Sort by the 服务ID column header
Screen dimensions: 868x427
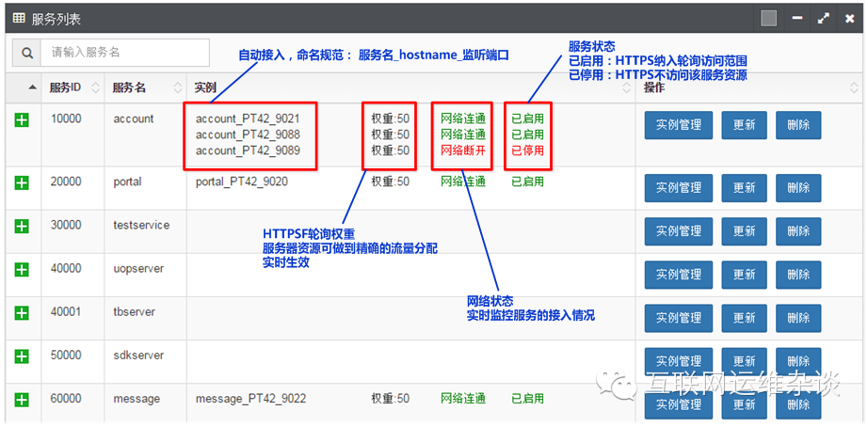point(72,87)
